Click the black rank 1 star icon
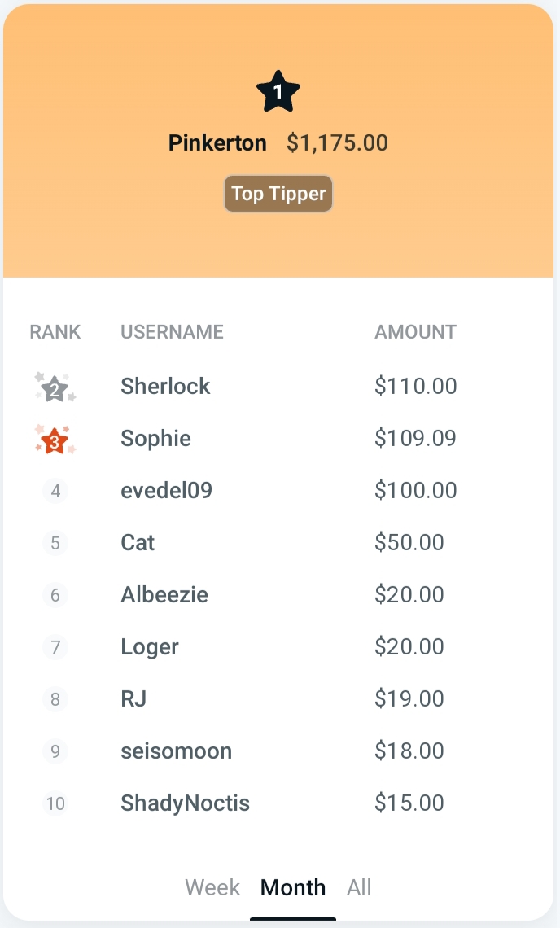560x928 pixels. [278, 93]
